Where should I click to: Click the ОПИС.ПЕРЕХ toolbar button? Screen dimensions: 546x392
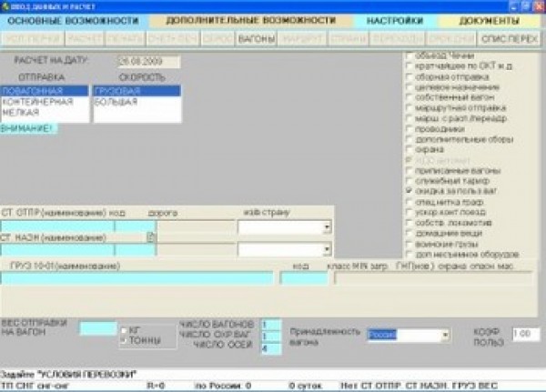tap(509, 39)
